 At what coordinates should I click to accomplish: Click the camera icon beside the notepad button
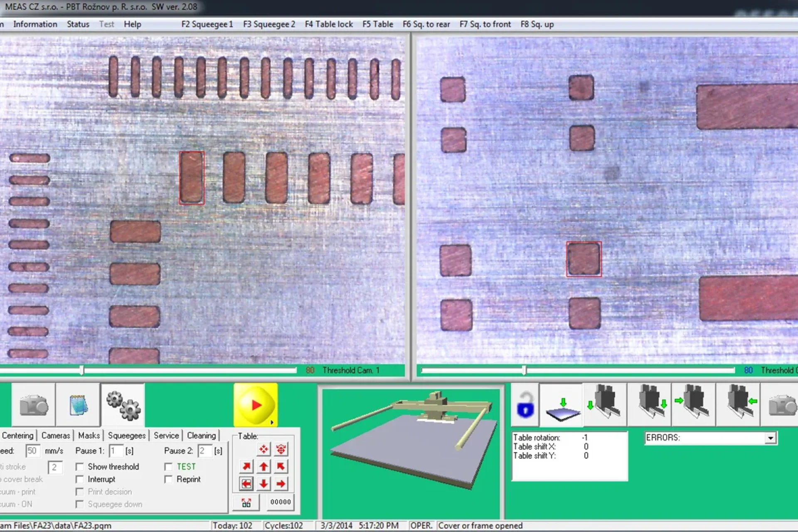[x=34, y=405]
